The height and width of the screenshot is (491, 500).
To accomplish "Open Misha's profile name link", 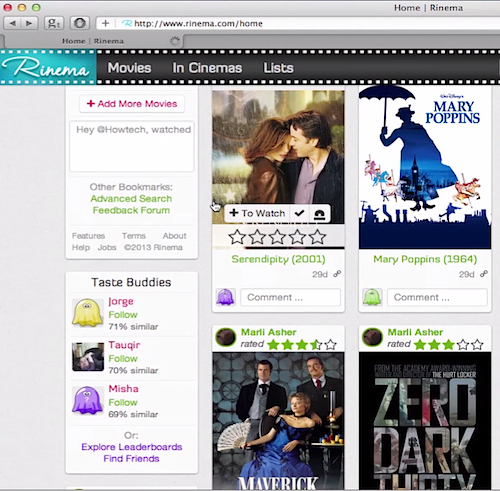I will pyautogui.click(x=123, y=389).
